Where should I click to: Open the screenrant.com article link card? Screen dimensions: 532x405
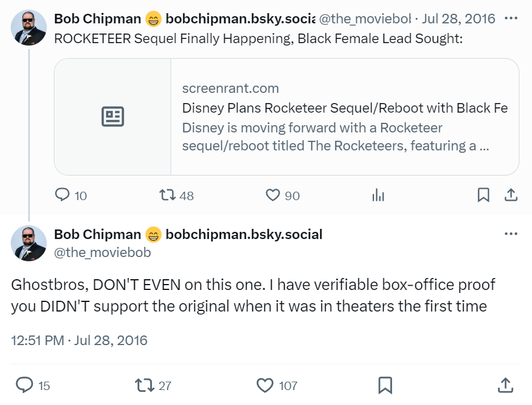(x=345, y=117)
